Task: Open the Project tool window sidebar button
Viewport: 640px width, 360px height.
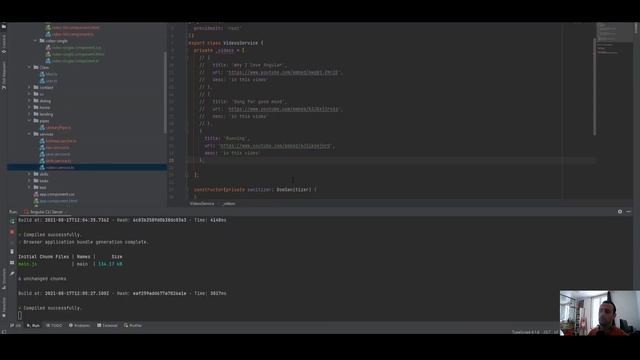Action: (x=4, y=27)
